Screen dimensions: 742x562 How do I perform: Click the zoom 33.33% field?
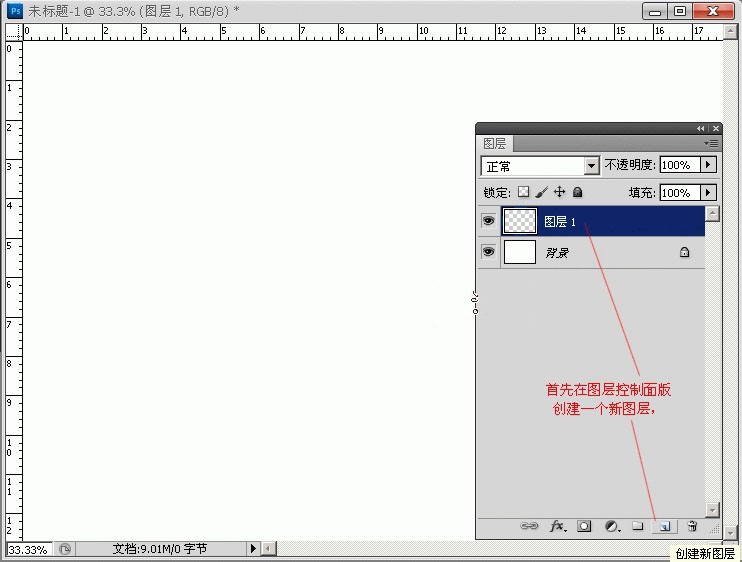click(29, 549)
